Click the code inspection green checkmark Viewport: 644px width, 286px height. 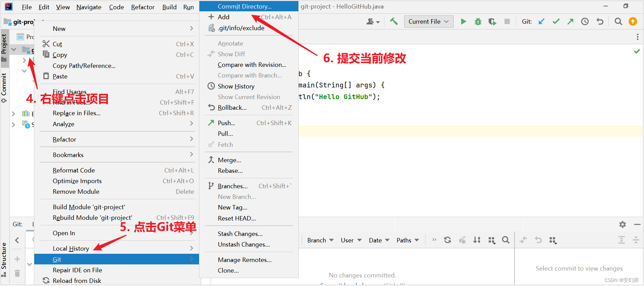(x=637, y=51)
